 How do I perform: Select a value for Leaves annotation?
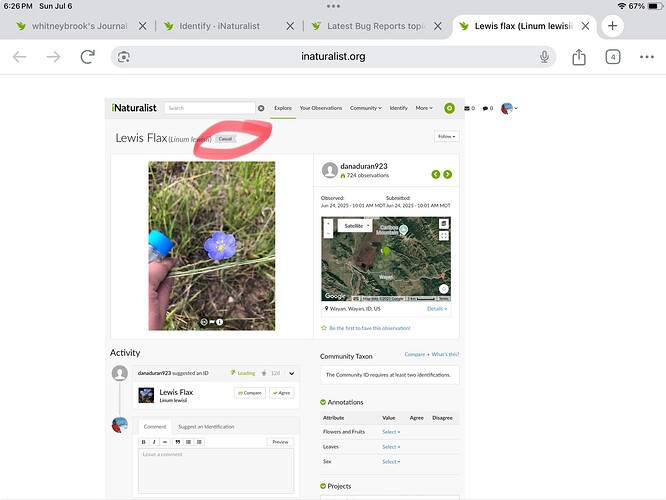click(x=391, y=447)
